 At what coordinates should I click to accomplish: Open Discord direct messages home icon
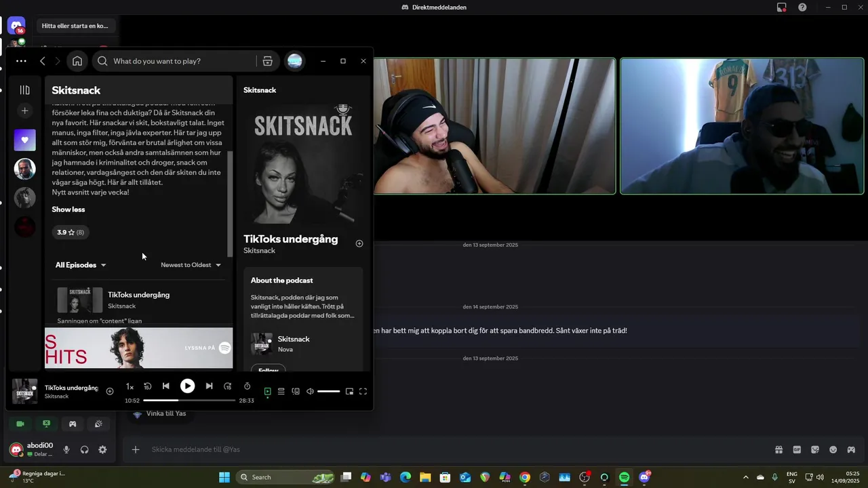click(16, 26)
